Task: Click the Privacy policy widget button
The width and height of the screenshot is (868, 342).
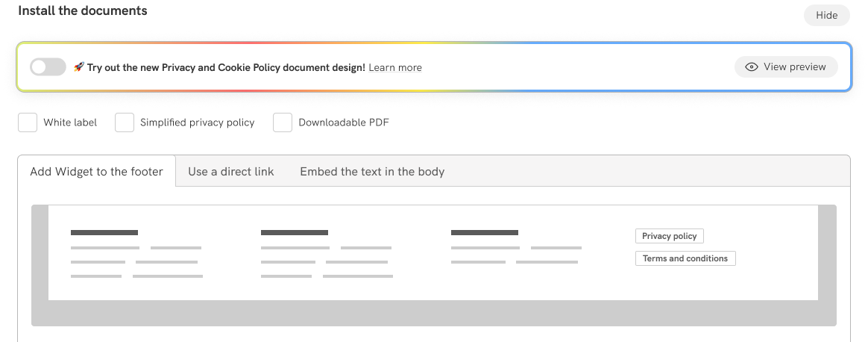Action: tap(669, 236)
